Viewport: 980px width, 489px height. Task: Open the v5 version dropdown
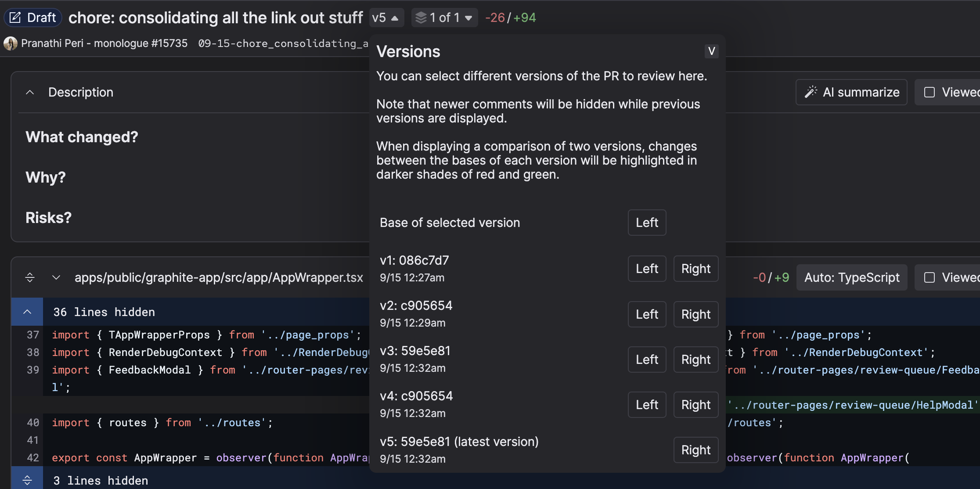386,18
